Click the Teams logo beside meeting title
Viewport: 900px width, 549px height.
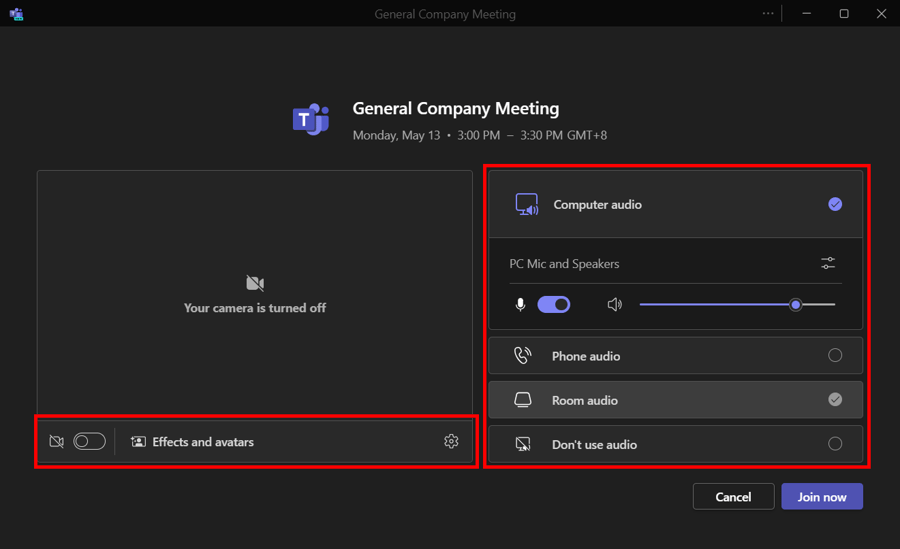(311, 119)
